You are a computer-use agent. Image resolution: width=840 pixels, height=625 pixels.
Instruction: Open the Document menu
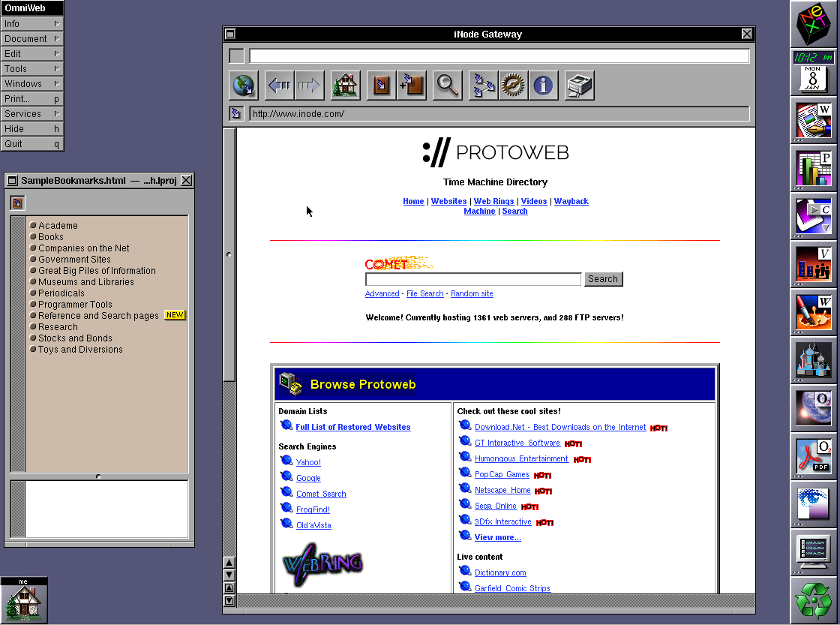pyautogui.click(x=32, y=38)
